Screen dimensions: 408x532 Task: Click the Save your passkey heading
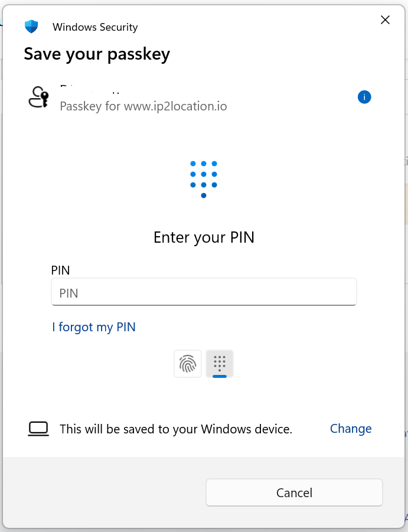pos(97,54)
